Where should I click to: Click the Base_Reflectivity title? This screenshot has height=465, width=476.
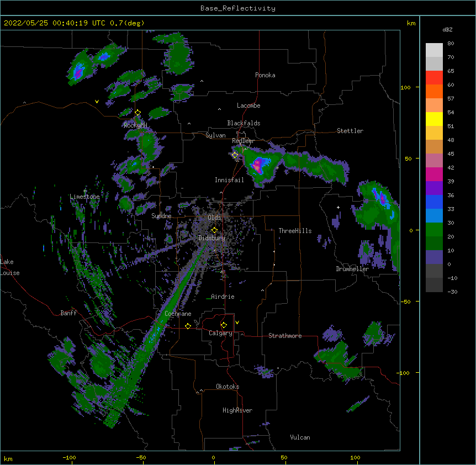(238, 8)
